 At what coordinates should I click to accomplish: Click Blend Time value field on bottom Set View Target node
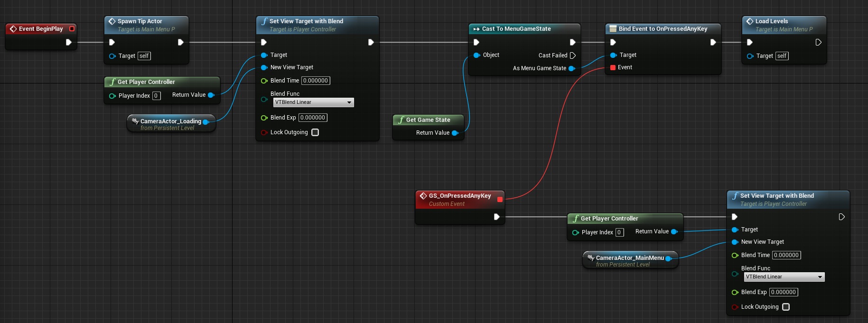point(787,255)
